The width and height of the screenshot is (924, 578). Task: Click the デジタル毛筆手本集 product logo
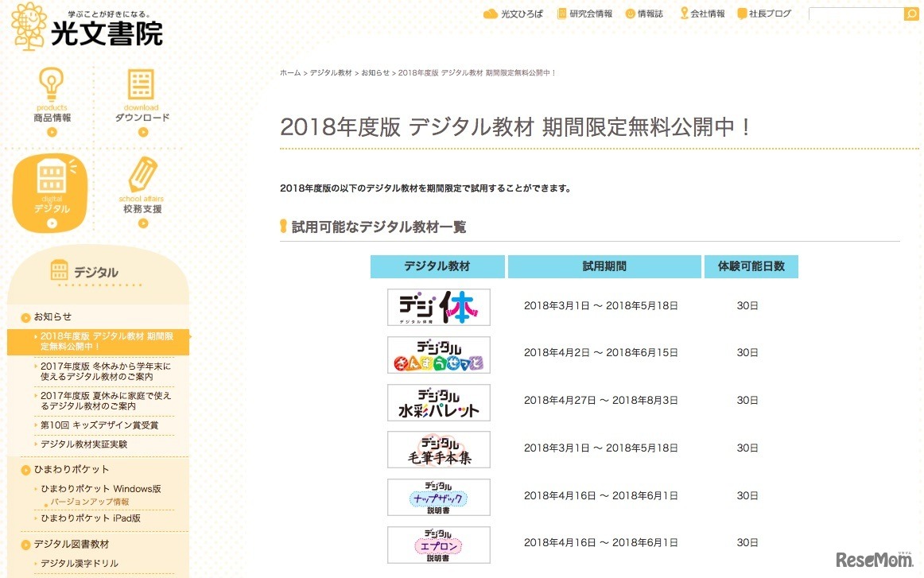click(x=438, y=449)
